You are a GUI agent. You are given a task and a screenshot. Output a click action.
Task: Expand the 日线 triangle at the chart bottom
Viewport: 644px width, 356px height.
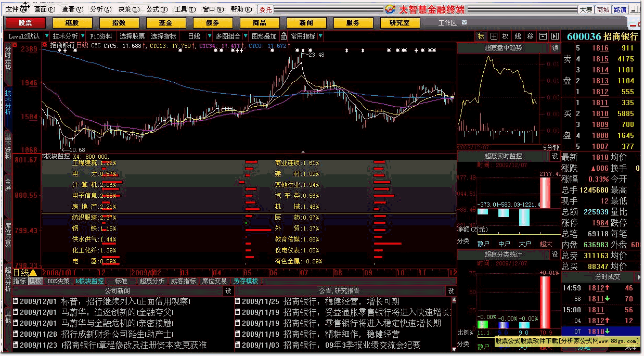tap(33, 273)
